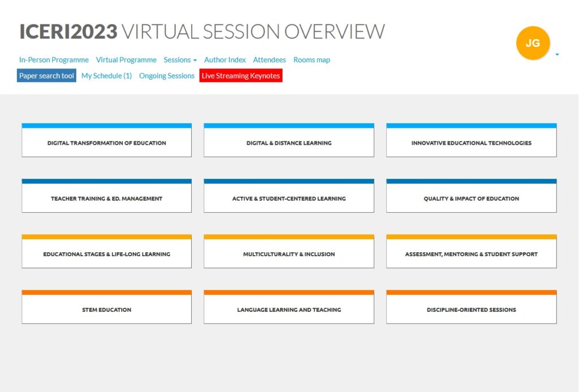This screenshot has width=579, height=392.
Task: Open Quality & Impact of Education
Action: click(x=472, y=196)
